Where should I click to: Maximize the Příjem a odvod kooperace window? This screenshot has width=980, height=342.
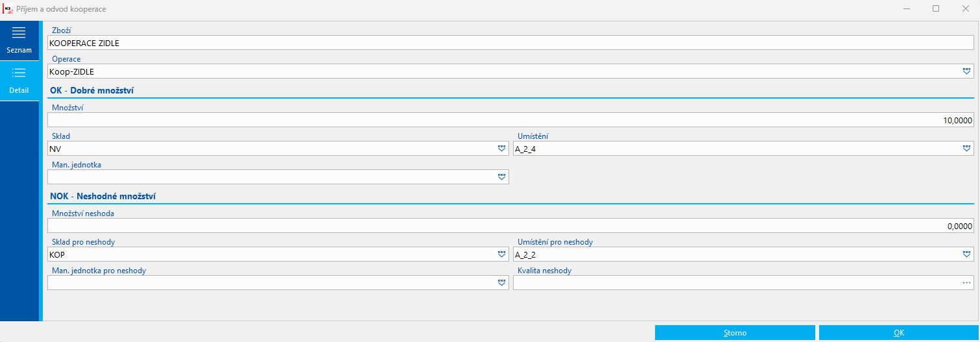tap(936, 9)
